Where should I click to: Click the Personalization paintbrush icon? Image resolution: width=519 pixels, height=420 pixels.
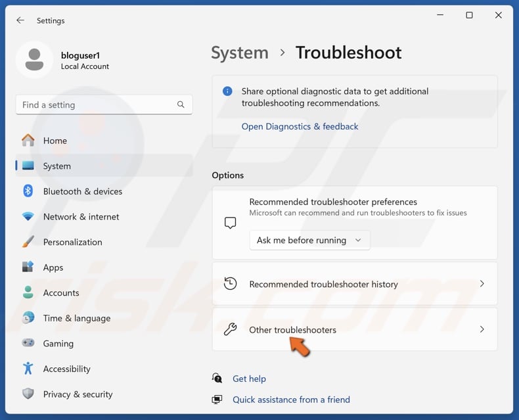pyautogui.click(x=28, y=242)
